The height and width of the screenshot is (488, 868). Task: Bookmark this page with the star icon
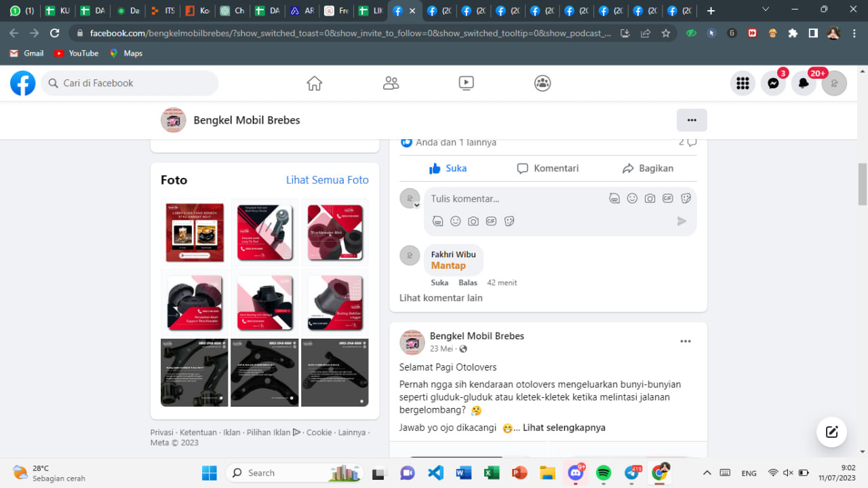[666, 33]
